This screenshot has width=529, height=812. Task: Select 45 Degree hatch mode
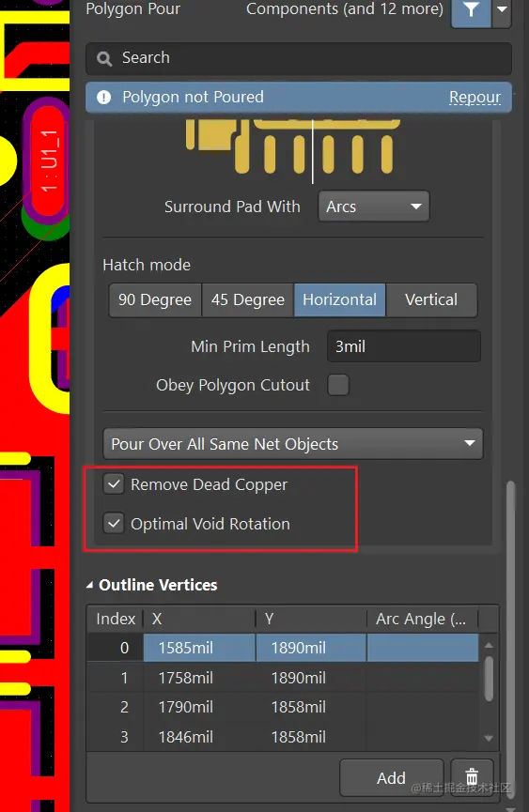[248, 299]
